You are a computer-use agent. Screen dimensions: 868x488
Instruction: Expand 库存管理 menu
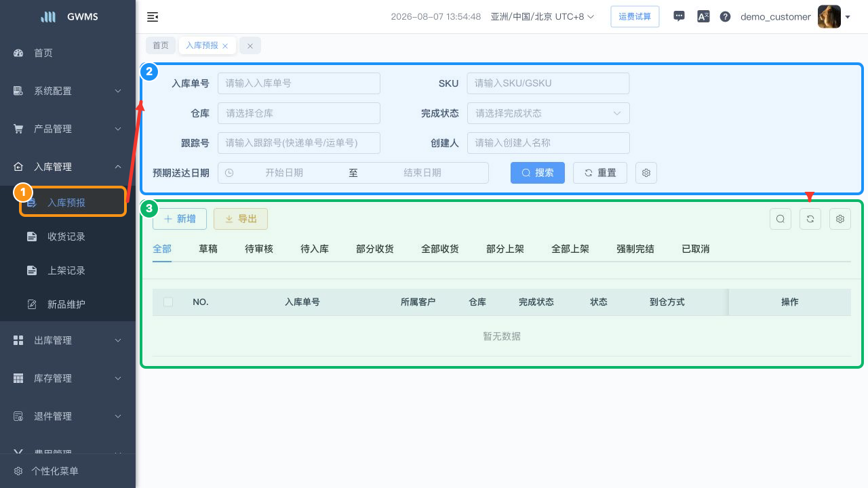coord(68,378)
